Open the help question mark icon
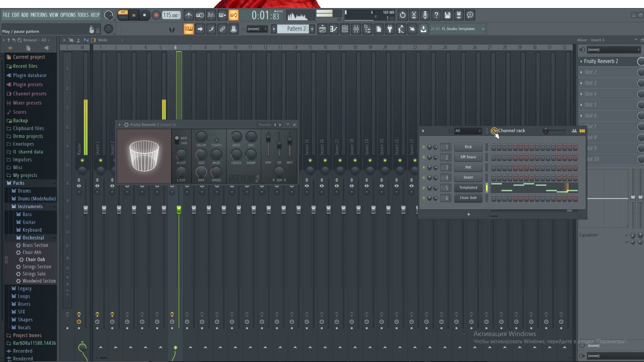Screen dimensions: 644x362 click(x=436, y=15)
